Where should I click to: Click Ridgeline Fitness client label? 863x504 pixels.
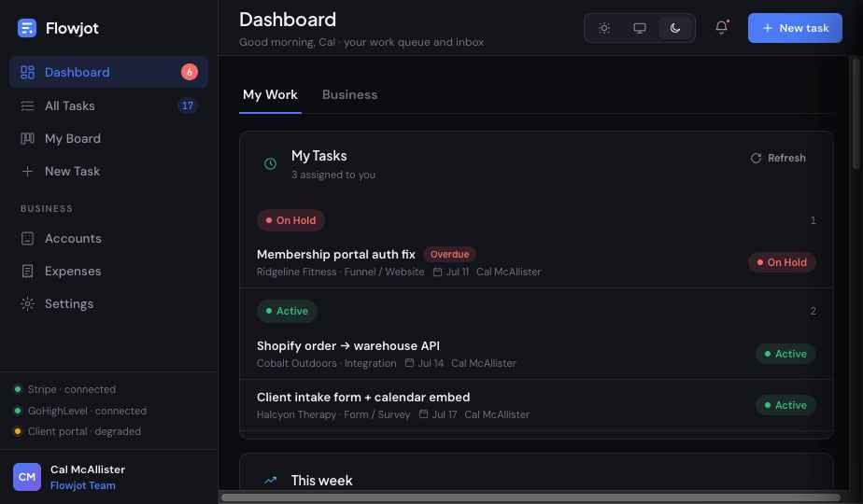(x=296, y=272)
